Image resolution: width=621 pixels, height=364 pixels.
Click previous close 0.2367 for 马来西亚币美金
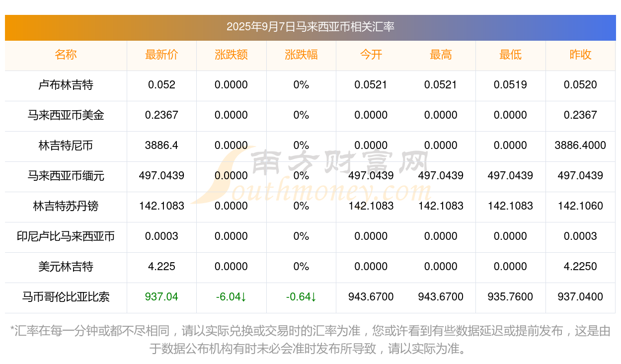click(x=580, y=115)
